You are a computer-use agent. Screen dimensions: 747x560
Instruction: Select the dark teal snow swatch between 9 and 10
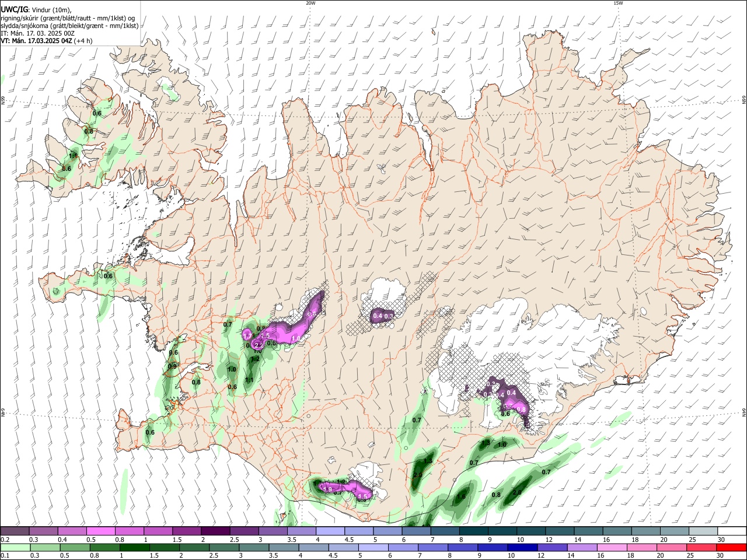click(x=502, y=531)
